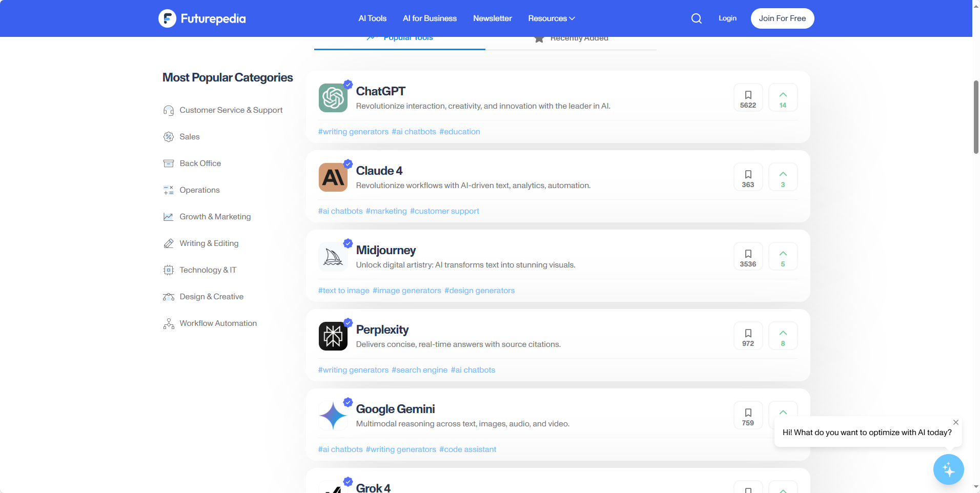The height and width of the screenshot is (493, 980).
Task: Open the Growth & Marketing category
Action: click(x=215, y=217)
